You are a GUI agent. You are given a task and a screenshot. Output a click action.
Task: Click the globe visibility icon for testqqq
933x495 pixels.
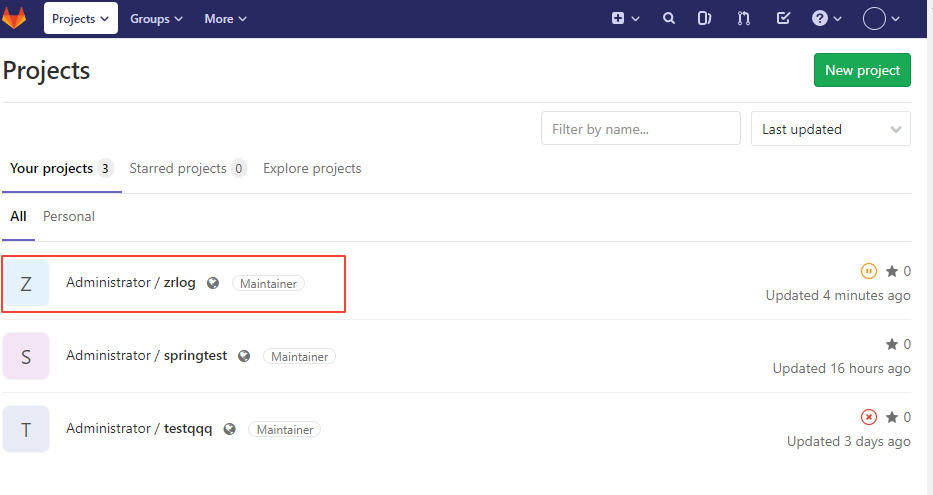click(x=230, y=429)
